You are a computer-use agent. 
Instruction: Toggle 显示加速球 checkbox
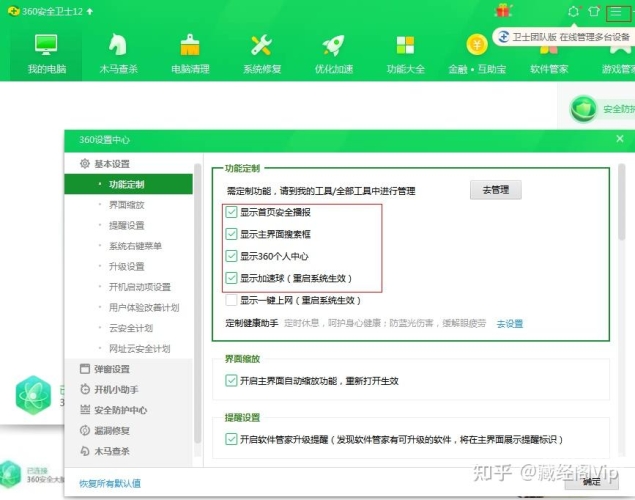[x=231, y=278]
